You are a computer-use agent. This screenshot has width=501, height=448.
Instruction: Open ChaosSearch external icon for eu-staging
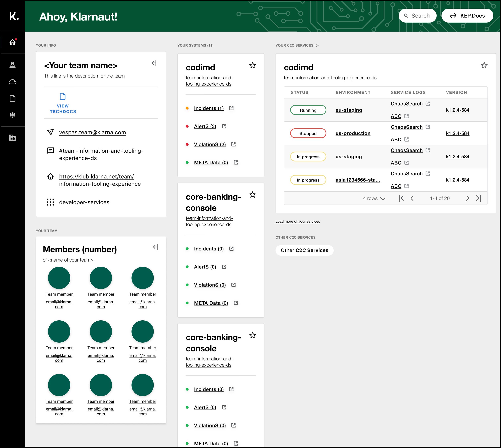pos(428,104)
